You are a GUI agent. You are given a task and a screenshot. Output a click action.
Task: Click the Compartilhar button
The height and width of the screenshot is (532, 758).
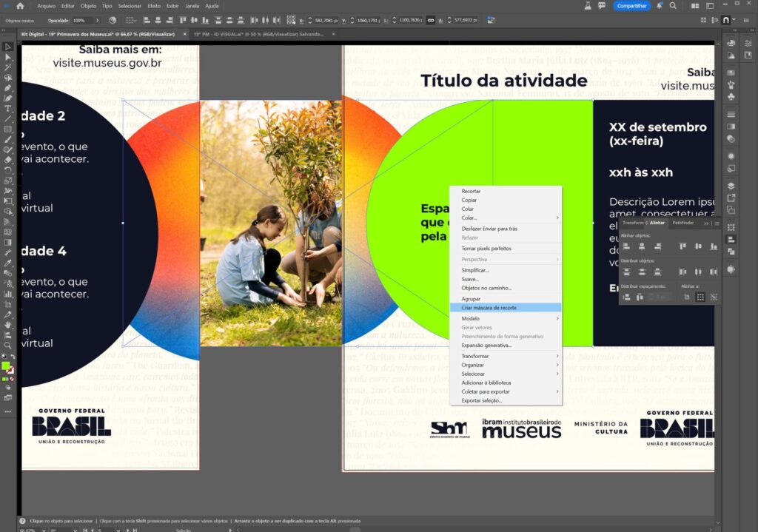pyautogui.click(x=631, y=6)
